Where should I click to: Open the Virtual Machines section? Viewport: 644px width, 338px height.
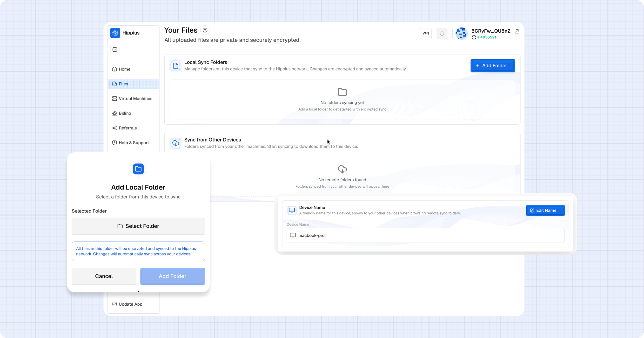click(x=135, y=99)
